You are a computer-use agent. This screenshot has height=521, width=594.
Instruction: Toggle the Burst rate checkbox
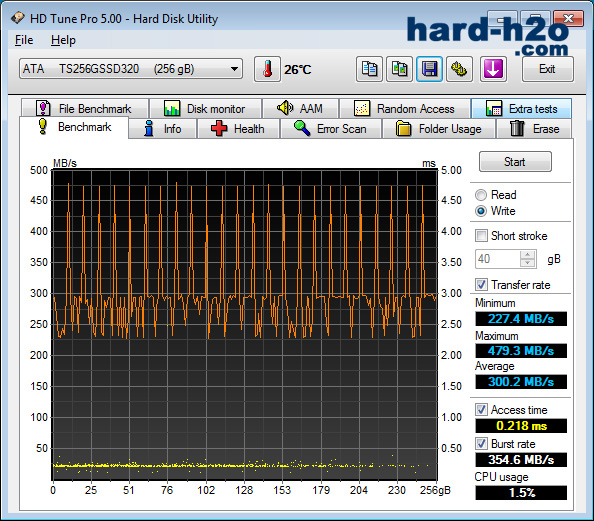coord(481,444)
